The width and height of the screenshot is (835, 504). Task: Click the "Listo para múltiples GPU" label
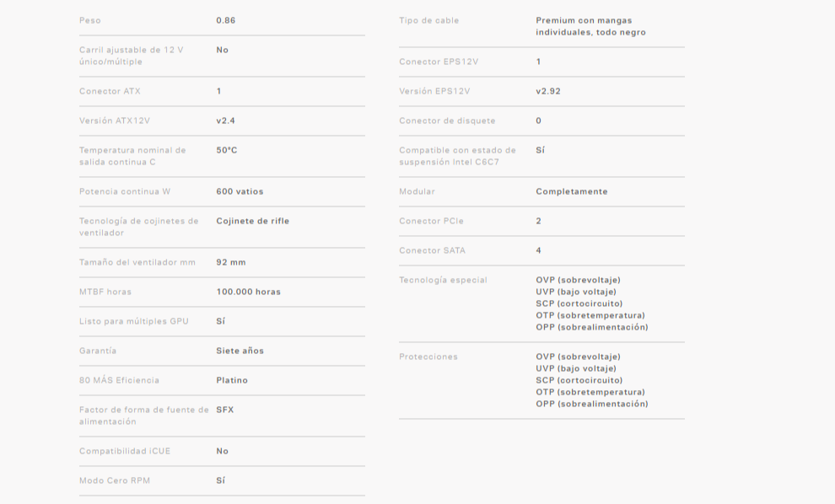pos(134,321)
